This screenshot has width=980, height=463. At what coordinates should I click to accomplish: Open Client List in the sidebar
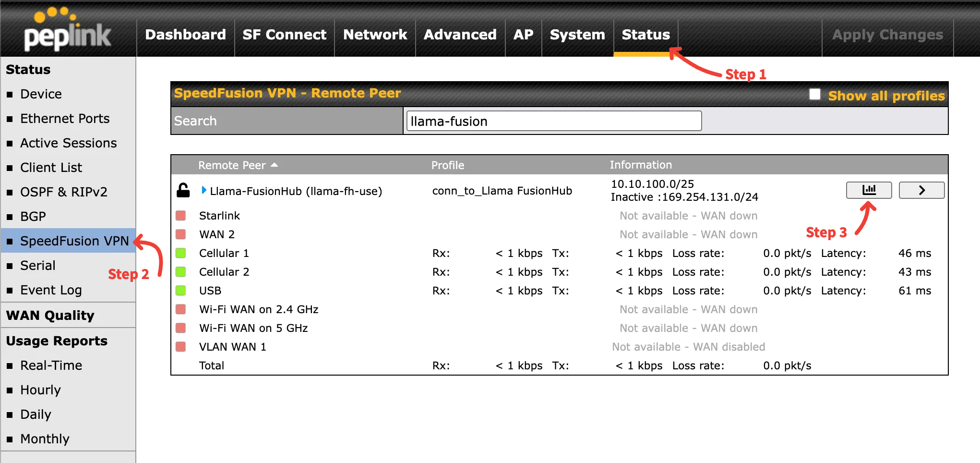(51, 168)
